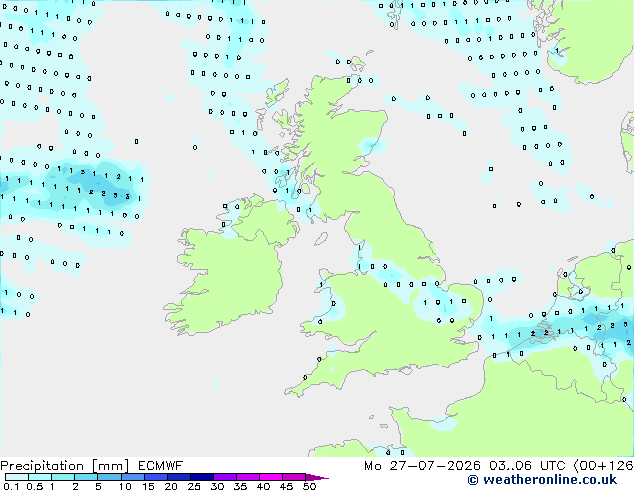Click the 'ECMWF' model label
Image resolution: width=634 pixels, height=490 pixels.
161,466
